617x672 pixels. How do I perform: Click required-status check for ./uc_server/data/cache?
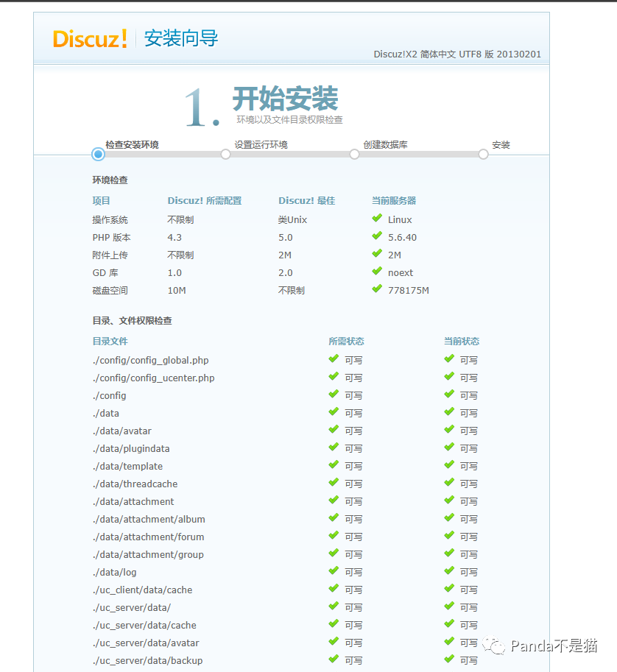coord(334,624)
